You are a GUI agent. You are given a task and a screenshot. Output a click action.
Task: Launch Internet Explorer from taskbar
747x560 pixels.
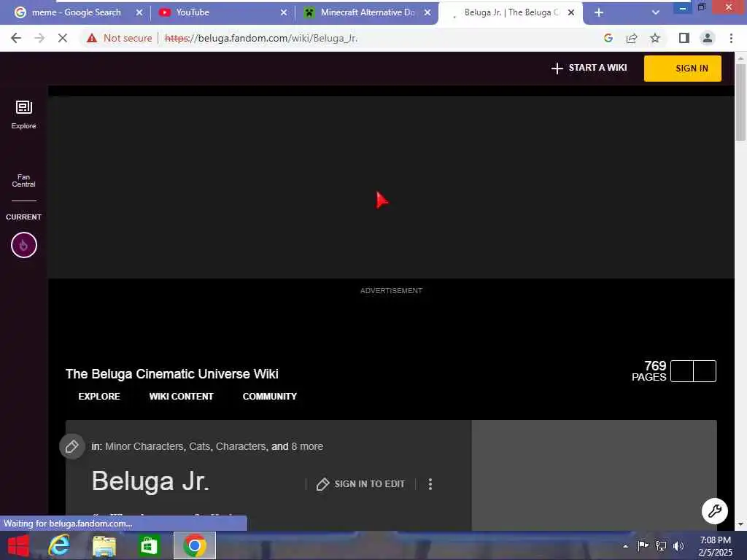(60, 545)
